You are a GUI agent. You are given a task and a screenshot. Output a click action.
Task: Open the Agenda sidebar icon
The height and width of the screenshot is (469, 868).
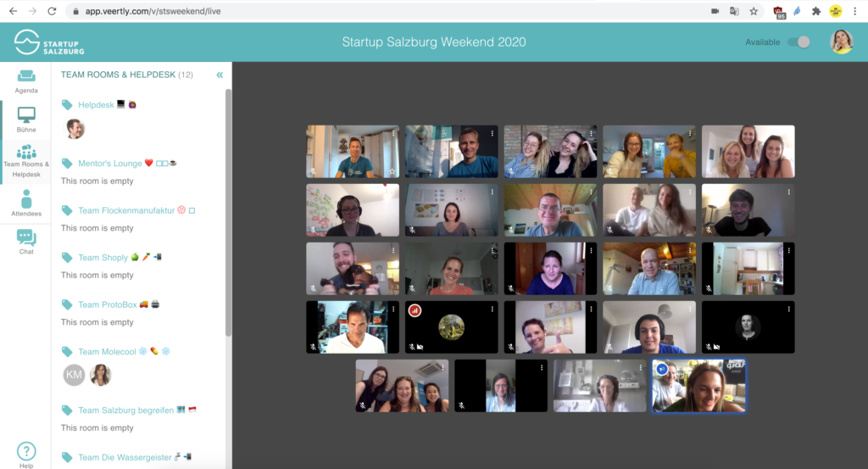[x=26, y=81]
